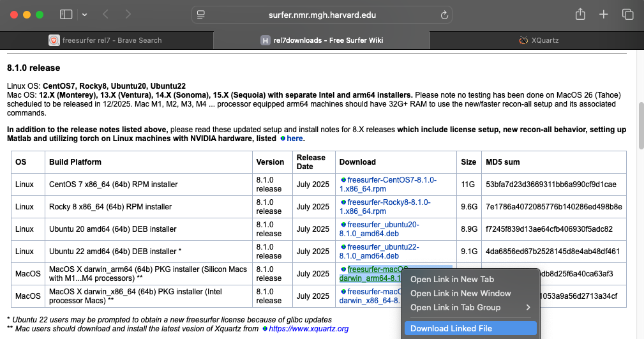Viewport: 644px width, 339px height.
Task: Open the freesurfer_ubuntu22 deb download link
Action: click(x=382, y=247)
